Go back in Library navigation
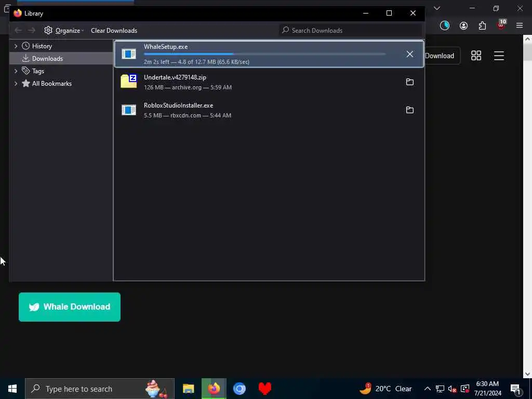 [x=18, y=31]
